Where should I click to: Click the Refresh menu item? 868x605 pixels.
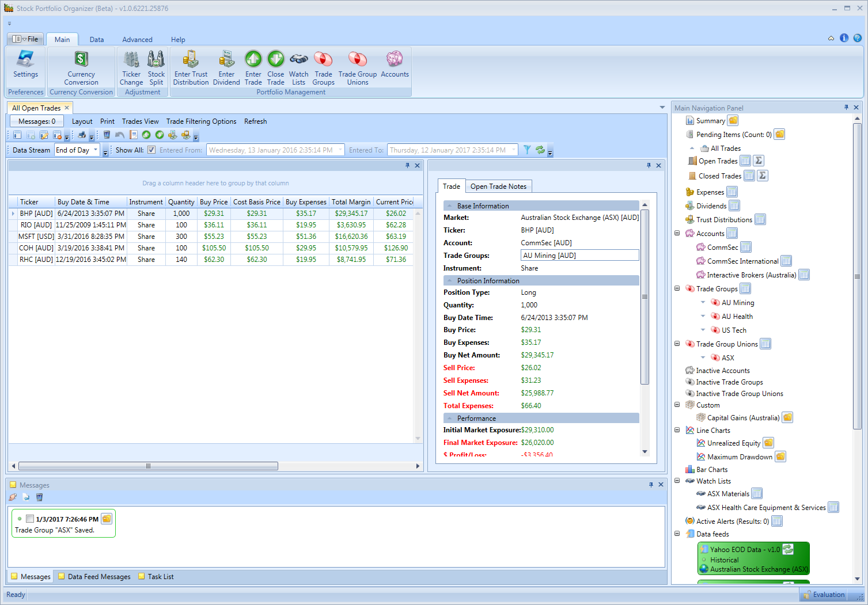(x=255, y=121)
